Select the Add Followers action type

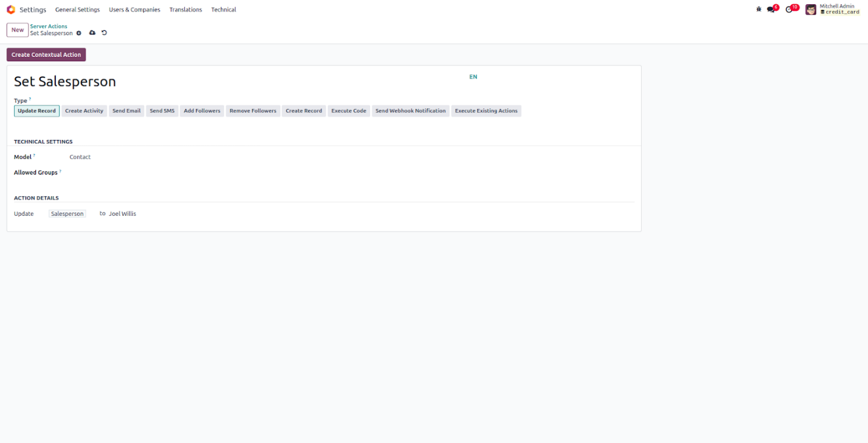202,111
